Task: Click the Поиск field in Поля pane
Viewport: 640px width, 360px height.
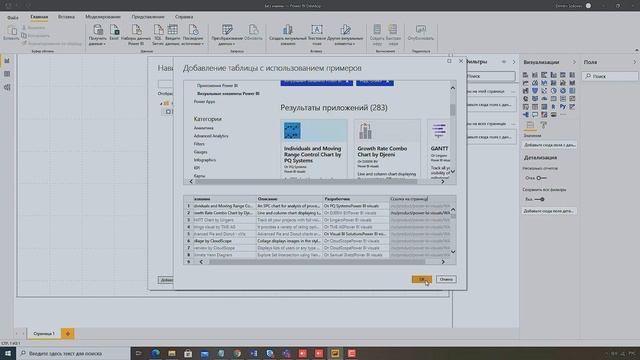Action: pos(610,76)
